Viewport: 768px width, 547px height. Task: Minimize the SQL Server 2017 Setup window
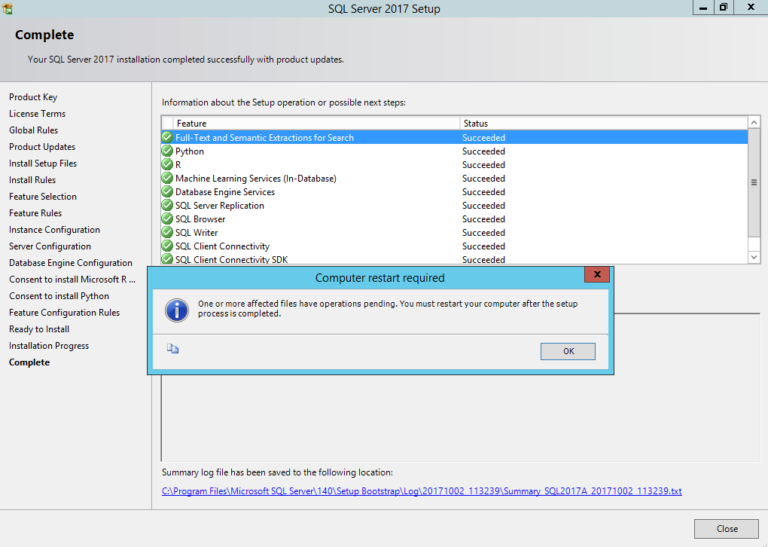[703, 7]
